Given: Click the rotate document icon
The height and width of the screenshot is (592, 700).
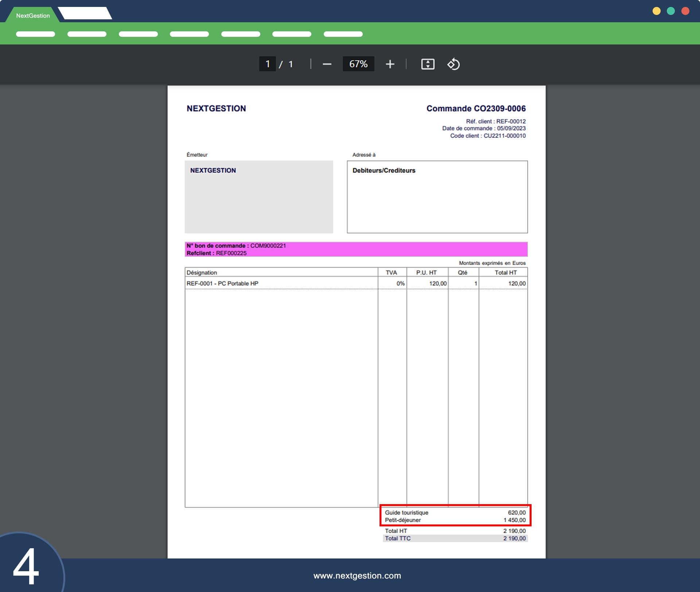Looking at the screenshot, I should 453,64.
